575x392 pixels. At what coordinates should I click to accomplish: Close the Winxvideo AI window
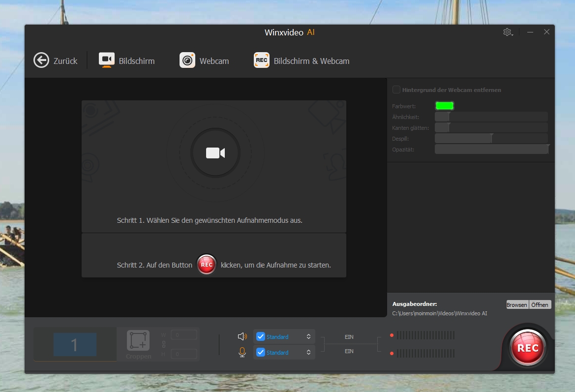[x=546, y=32]
